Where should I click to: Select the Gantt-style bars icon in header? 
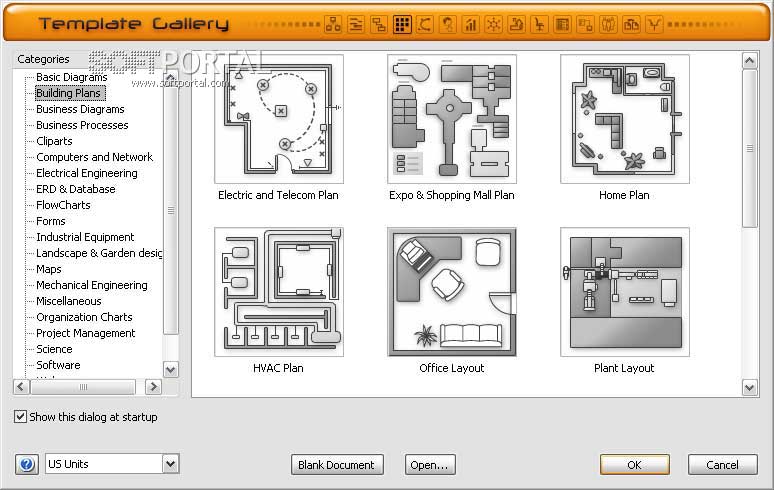pyautogui.click(x=356, y=24)
